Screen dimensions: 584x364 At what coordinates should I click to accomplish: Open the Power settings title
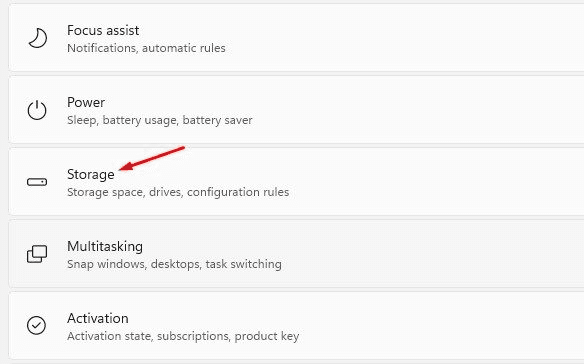(x=86, y=102)
